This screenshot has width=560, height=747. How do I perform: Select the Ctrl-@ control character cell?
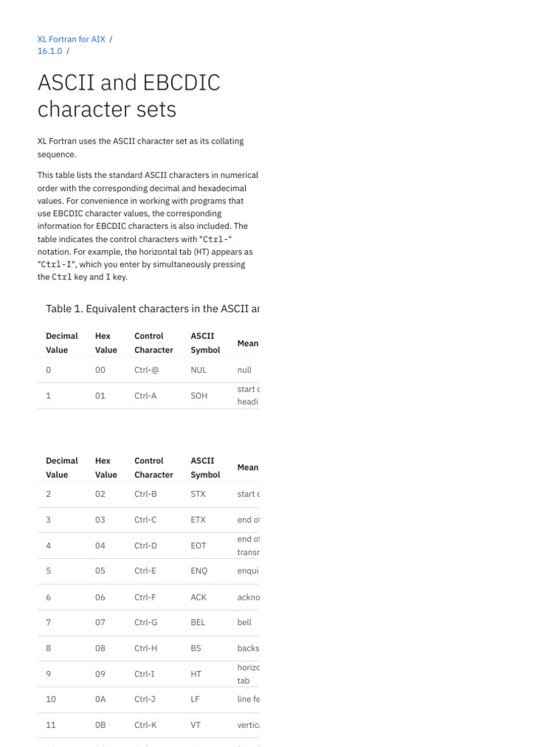pos(147,370)
